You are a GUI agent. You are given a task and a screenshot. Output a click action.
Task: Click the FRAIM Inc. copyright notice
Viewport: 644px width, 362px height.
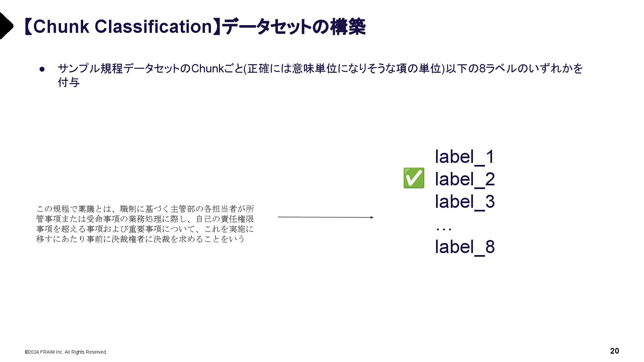[66, 352]
